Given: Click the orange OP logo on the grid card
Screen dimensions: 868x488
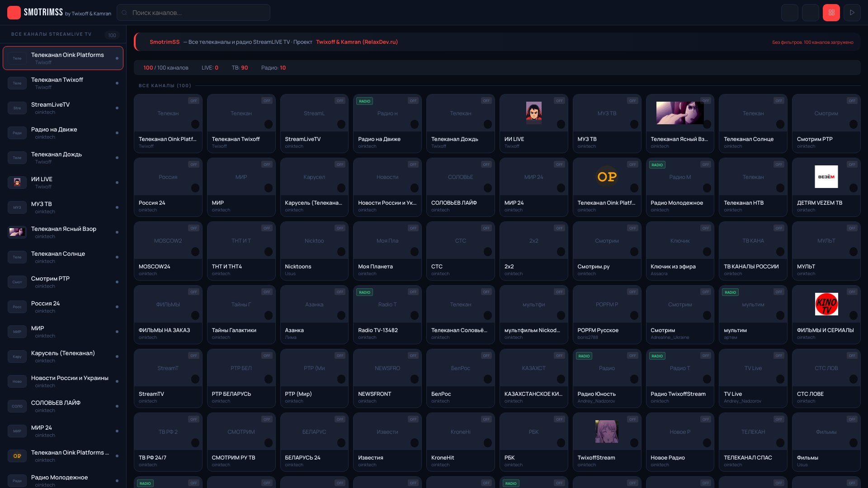Looking at the screenshot, I should 607,177.
